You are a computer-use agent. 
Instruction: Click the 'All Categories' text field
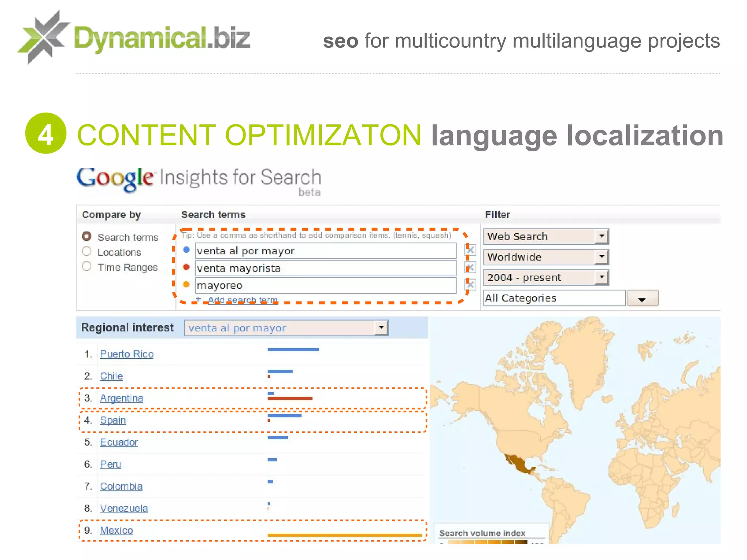pos(554,298)
